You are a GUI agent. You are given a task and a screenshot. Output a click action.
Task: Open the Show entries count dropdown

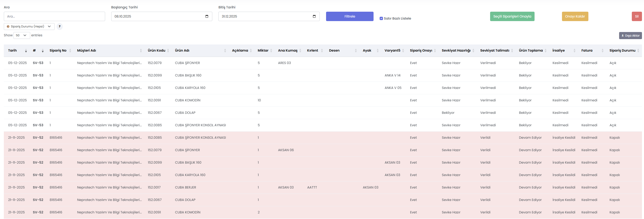coord(22,35)
